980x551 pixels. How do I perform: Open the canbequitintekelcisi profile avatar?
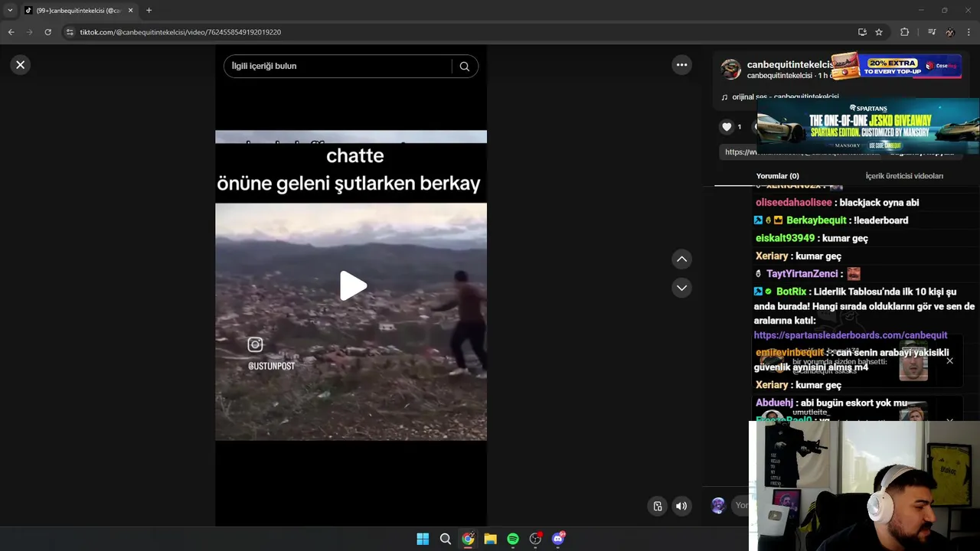(x=731, y=70)
